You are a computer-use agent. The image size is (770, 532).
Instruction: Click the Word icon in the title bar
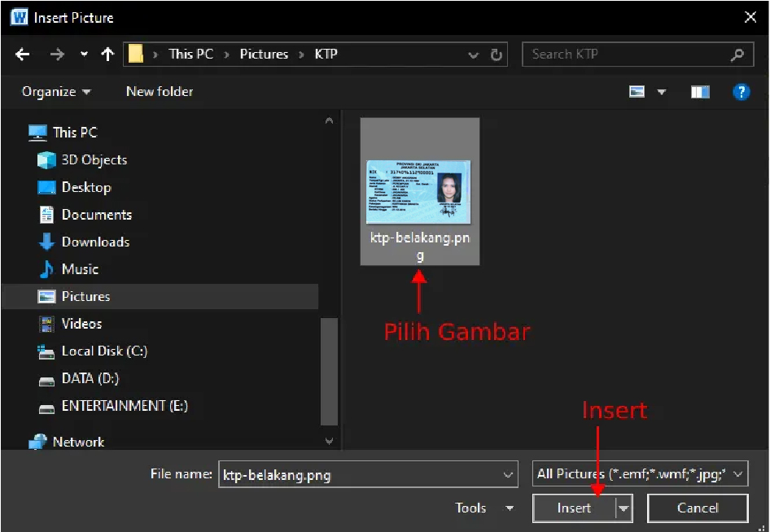point(17,16)
